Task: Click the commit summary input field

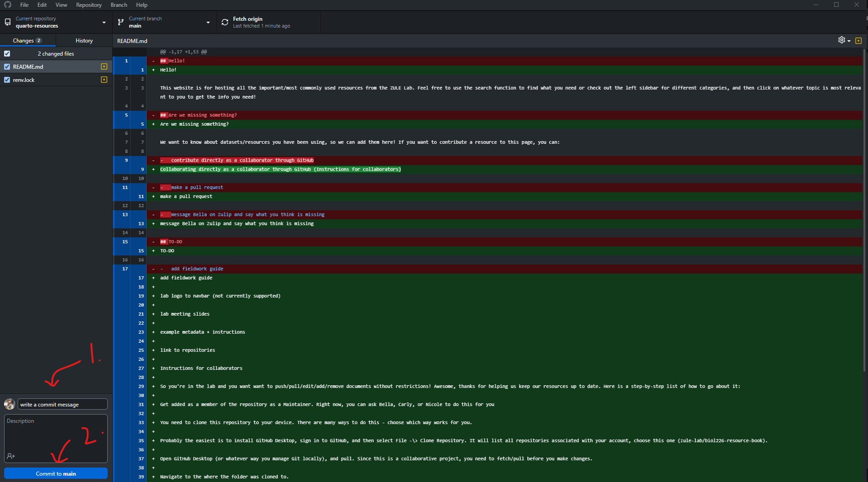Action: tap(62, 404)
